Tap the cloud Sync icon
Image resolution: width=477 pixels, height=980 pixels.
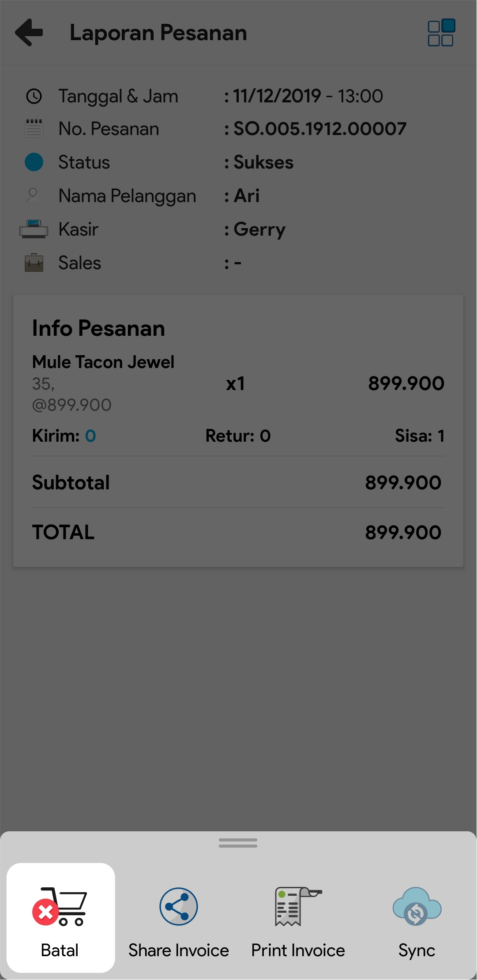pyautogui.click(x=417, y=907)
